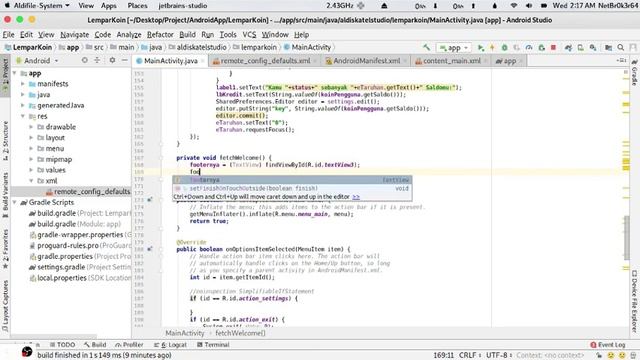The height and width of the screenshot is (360, 640).
Task: Click the collapse-all icon in Project panel
Action: [x=97, y=60]
